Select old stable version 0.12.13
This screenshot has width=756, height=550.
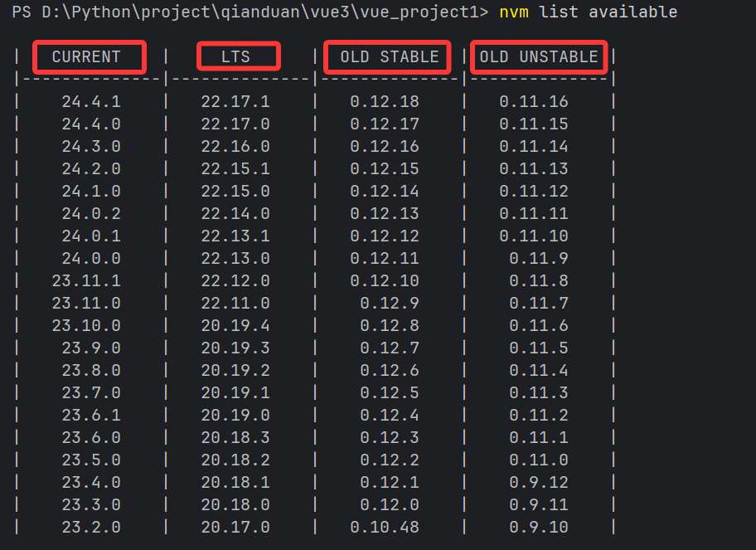tap(385, 213)
